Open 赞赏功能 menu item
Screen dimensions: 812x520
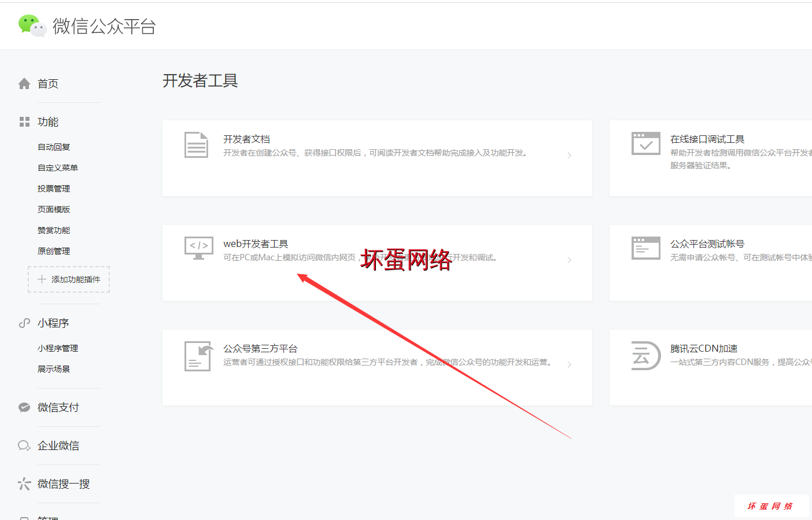pos(54,231)
